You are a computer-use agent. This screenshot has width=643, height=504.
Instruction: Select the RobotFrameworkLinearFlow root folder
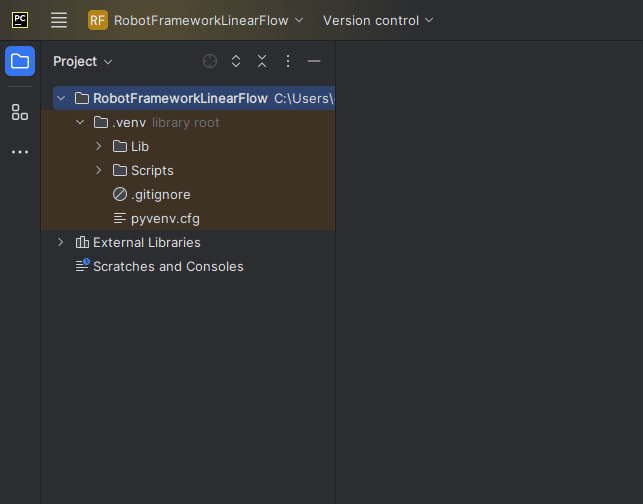tap(194, 98)
